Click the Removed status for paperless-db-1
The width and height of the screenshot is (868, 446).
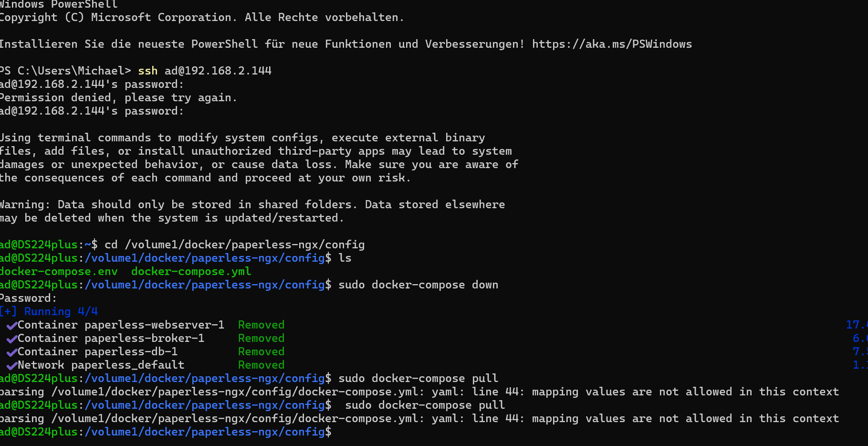coord(261,351)
